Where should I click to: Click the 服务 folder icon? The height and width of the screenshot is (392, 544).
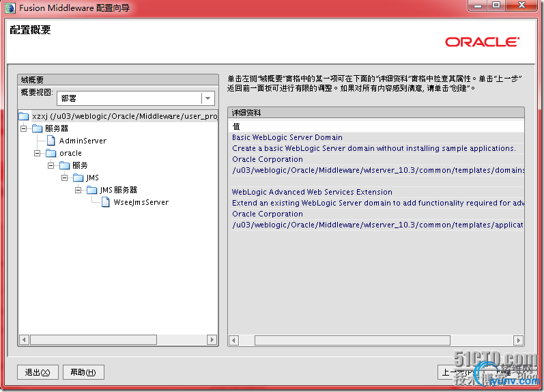[x=65, y=165]
